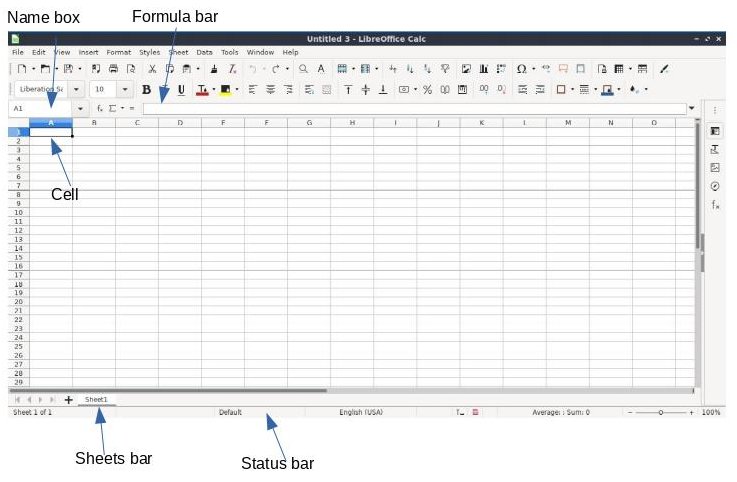Toggle Align Right for the cell
Viewport: 737px width, 482px height.
click(x=288, y=89)
